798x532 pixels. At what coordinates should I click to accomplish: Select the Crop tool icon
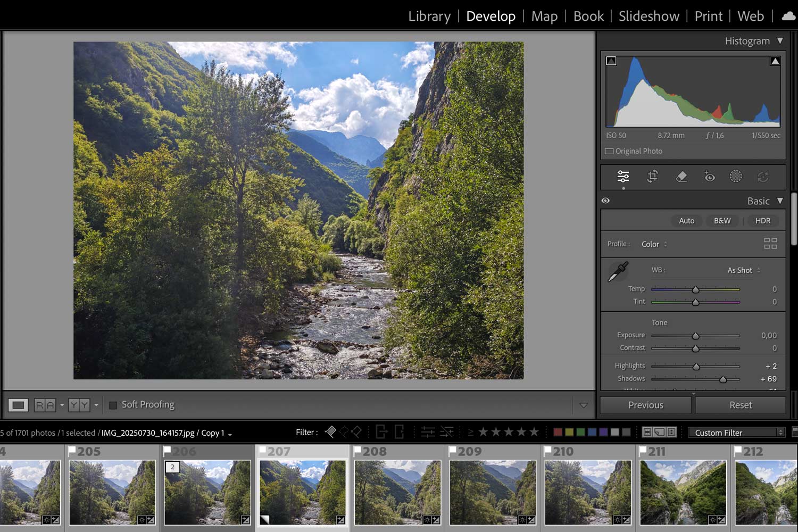(652, 177)
